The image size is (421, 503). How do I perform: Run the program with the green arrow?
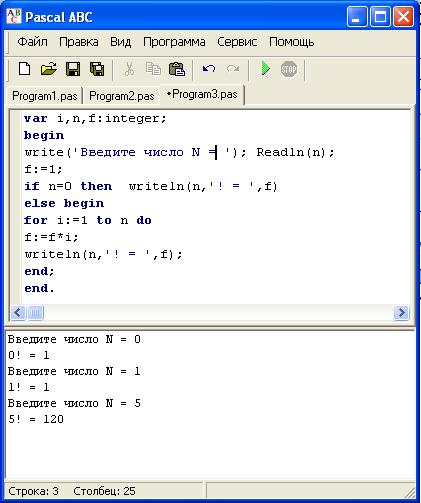click(265, 69)
